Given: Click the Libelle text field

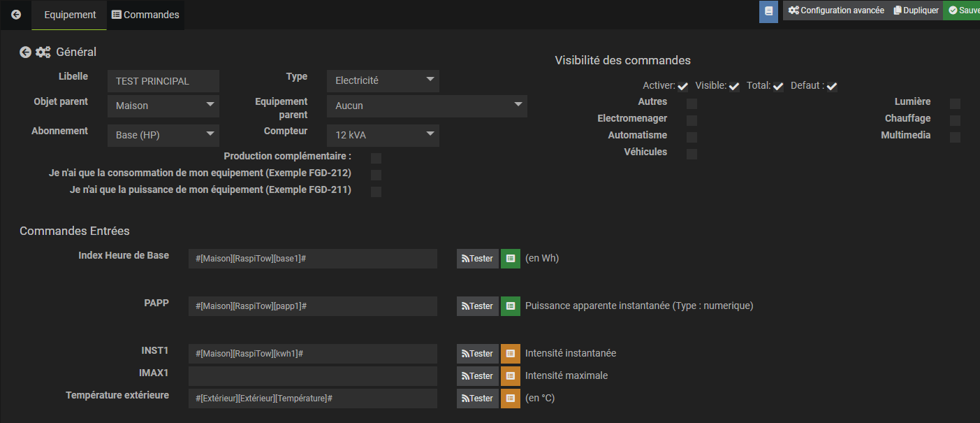Looking at the screenshot, I should [163, 81].
